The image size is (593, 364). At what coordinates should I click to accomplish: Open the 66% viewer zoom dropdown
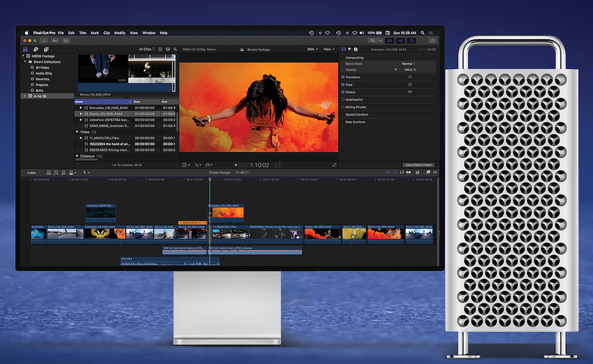pyautogui.click(x=312, y=49)
